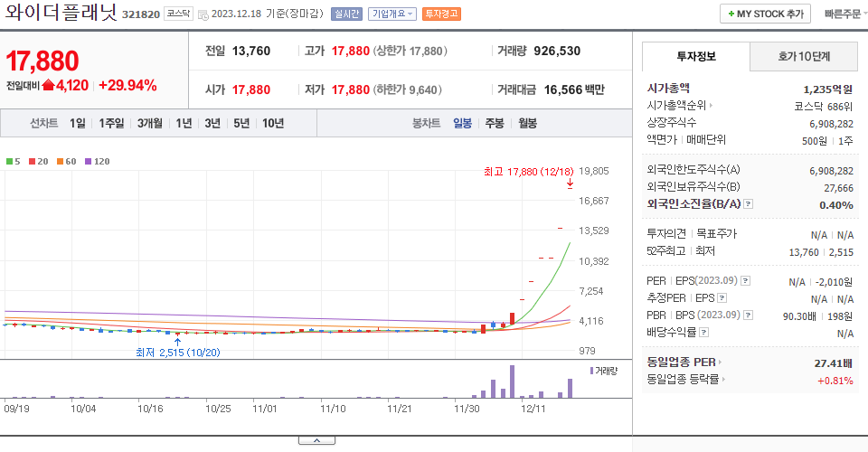Click the 코스닥 market badge
This screenshot has height=452, width=868.
click(178, 14)
